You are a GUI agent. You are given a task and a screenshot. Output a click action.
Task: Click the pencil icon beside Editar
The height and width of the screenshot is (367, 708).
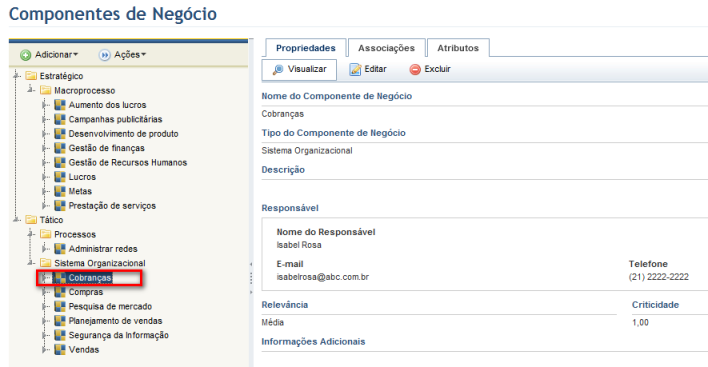(355, 70)
